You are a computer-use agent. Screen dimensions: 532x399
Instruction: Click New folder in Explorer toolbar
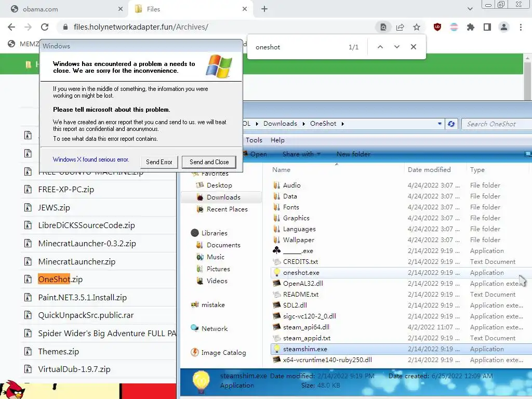tap(353, 154)
